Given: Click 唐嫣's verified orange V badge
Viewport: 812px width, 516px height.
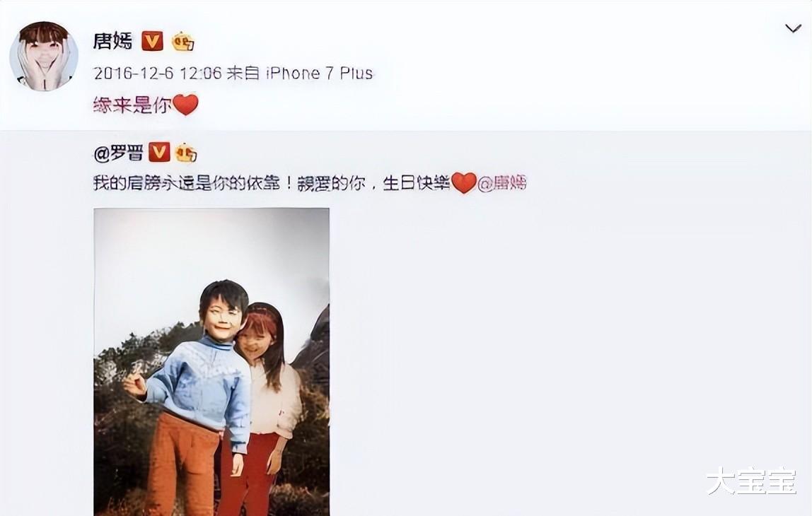Looking at the screenshot, I should click(x=152, y=41).
